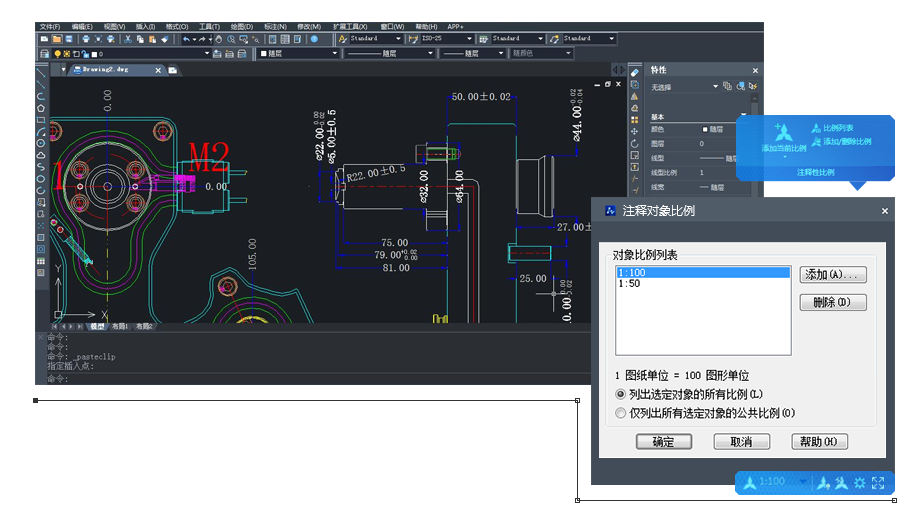Click the Save icon in the toolbar
Image resolution: width=921 pixels, height=528 pixels.
coord(68,39)
